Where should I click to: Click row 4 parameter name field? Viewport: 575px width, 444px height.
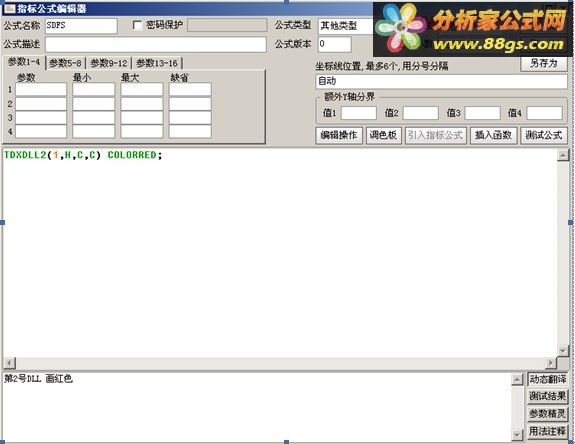coord(41,131)
